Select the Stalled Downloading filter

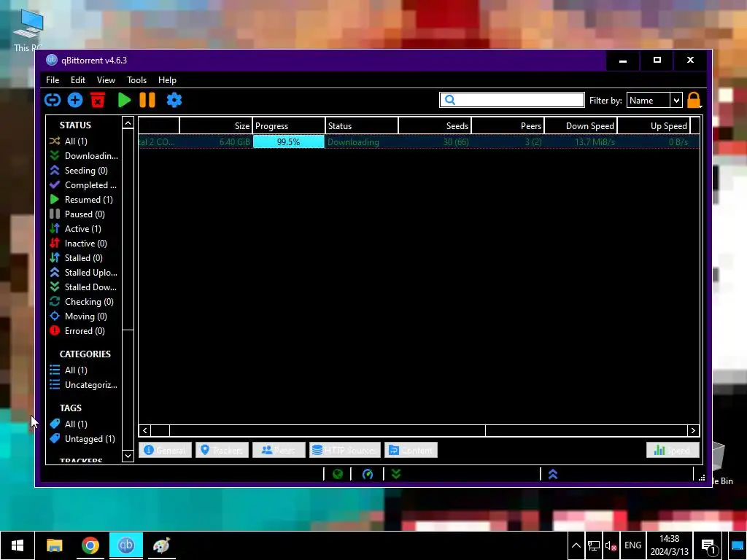(x=83, y=287)
